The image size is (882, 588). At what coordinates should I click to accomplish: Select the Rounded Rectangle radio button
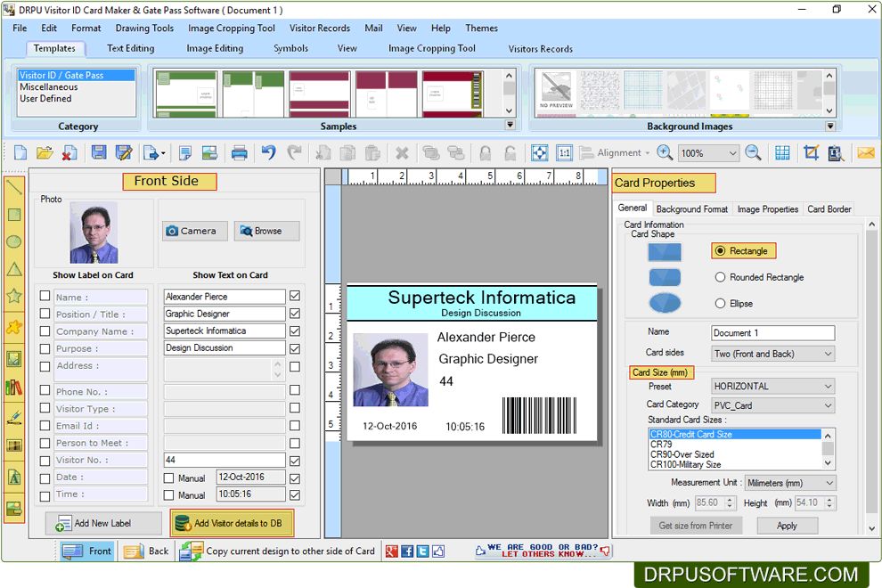coord(720,277)
